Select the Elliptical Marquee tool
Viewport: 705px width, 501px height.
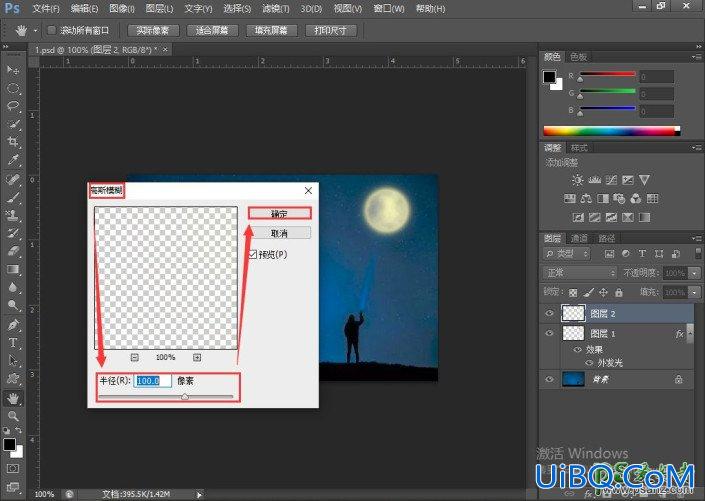pyautogui.click(x=13, y=88)
